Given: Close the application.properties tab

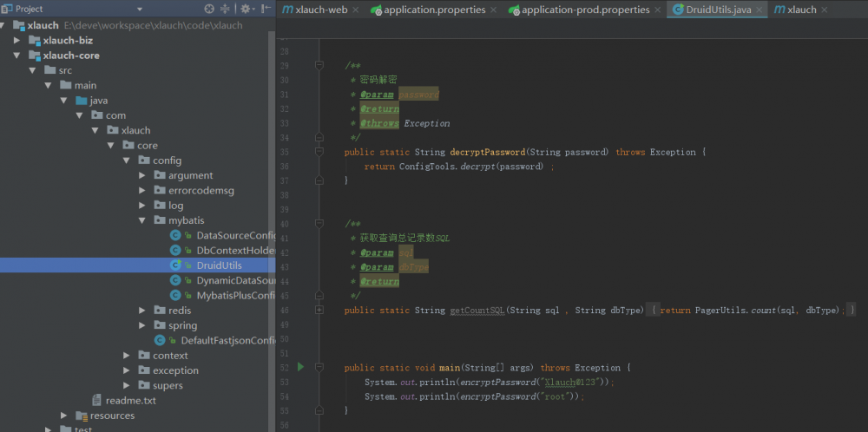Looking at the screenshot, I should pyautogui.click(x=493, y=10).
